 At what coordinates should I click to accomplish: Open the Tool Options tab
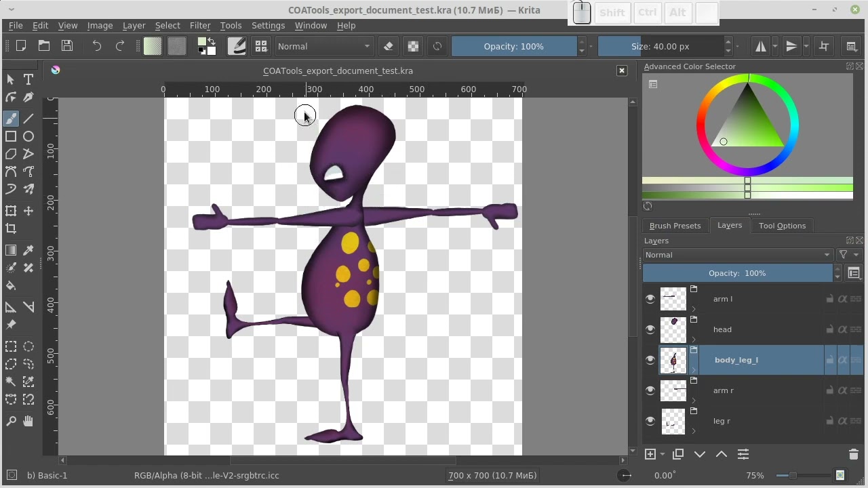782,226
